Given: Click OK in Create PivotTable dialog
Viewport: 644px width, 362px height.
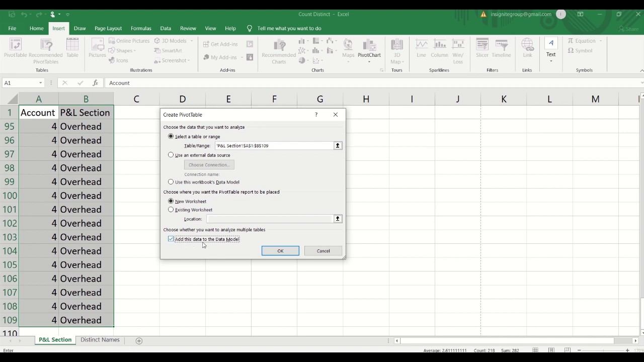Looking at the screenshot, I should tap(280, 251).
